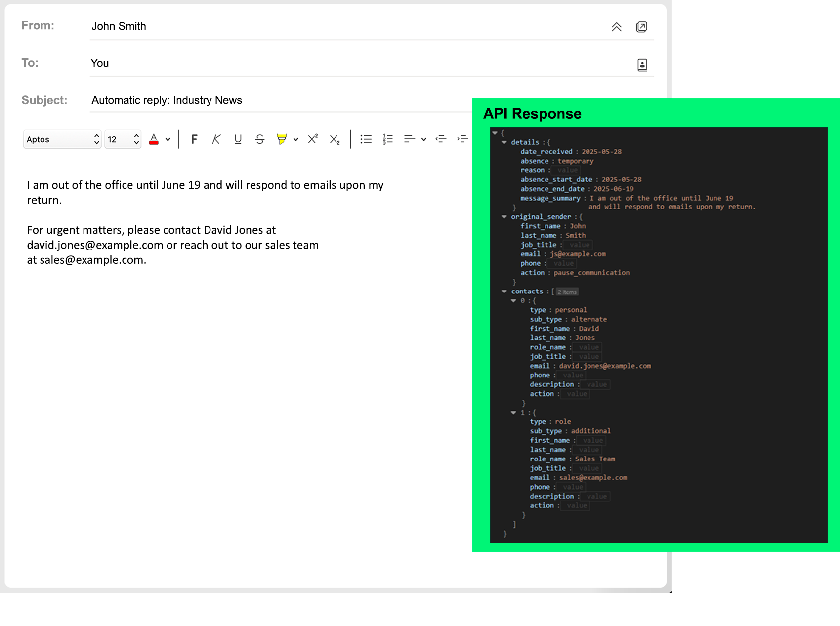Insert a numbered list
Image resolution: width=840 pixels, height=626 pixels.
tap(388, 139)
